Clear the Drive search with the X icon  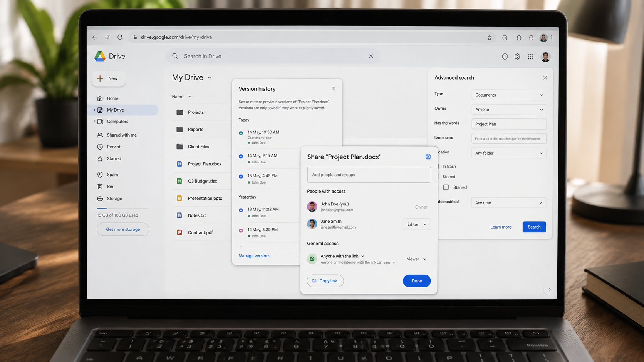tap(371, 56)
